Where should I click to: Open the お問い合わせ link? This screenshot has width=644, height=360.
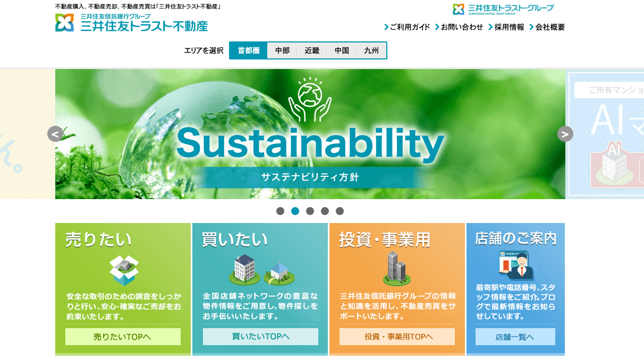point(459,27)
